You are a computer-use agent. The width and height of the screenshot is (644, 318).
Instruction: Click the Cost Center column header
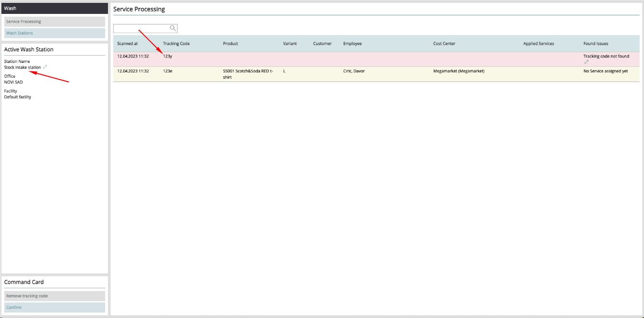point(444,44)
